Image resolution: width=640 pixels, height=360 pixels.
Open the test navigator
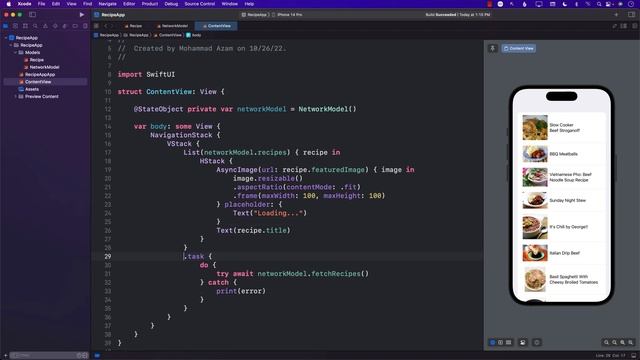coord(55,26)
